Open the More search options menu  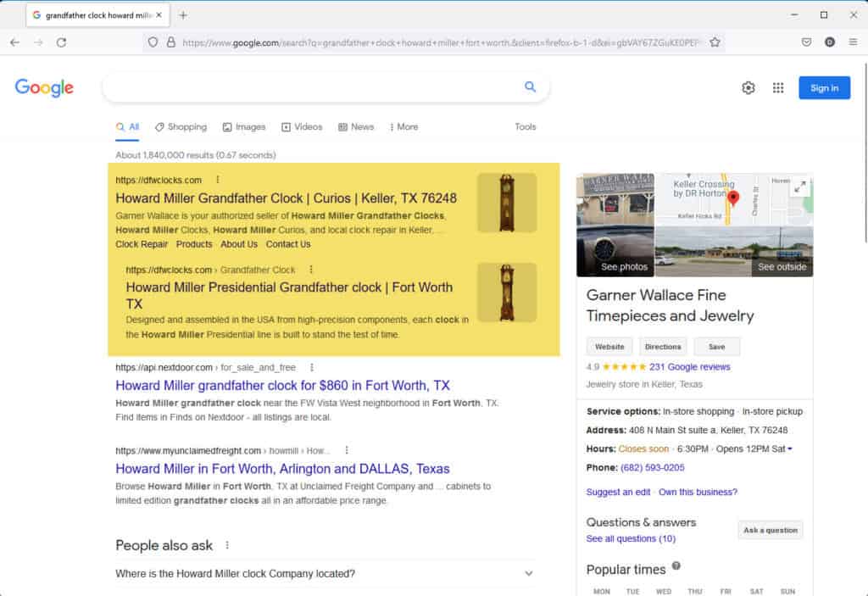404,127
